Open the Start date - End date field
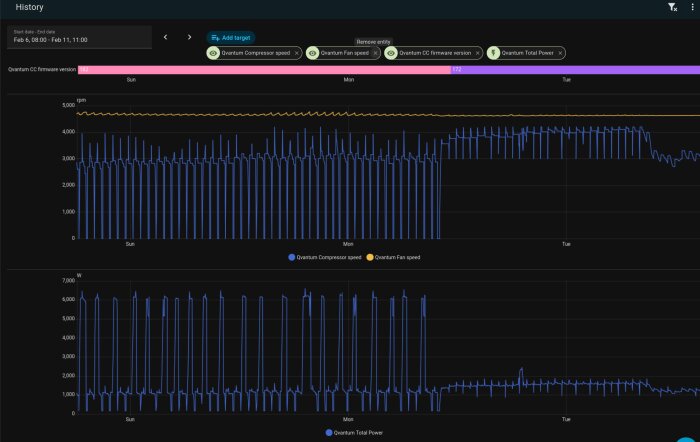 pos(79,37)
